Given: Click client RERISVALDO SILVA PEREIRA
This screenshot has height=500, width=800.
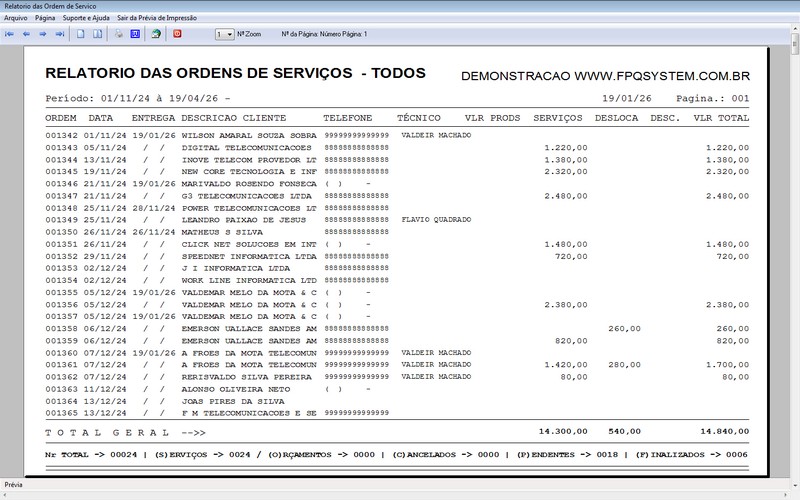Looking at the screenshot, I should pyautogui.click(x=246, y=378).
